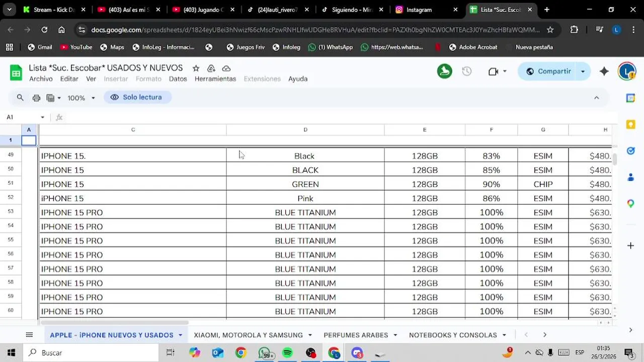Select the GREEN cell in row 51

tap(305, 184)
